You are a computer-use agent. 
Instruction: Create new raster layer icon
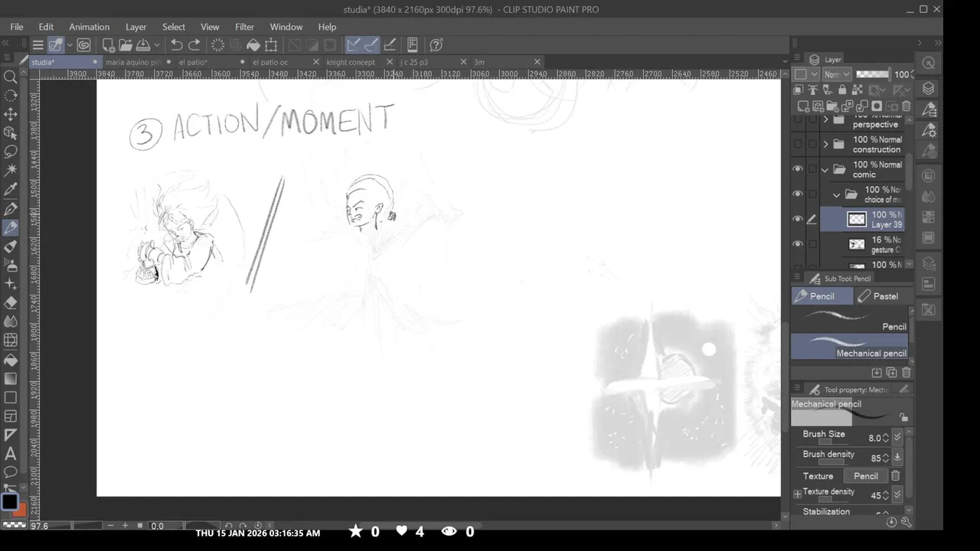(x=803, y=106)
